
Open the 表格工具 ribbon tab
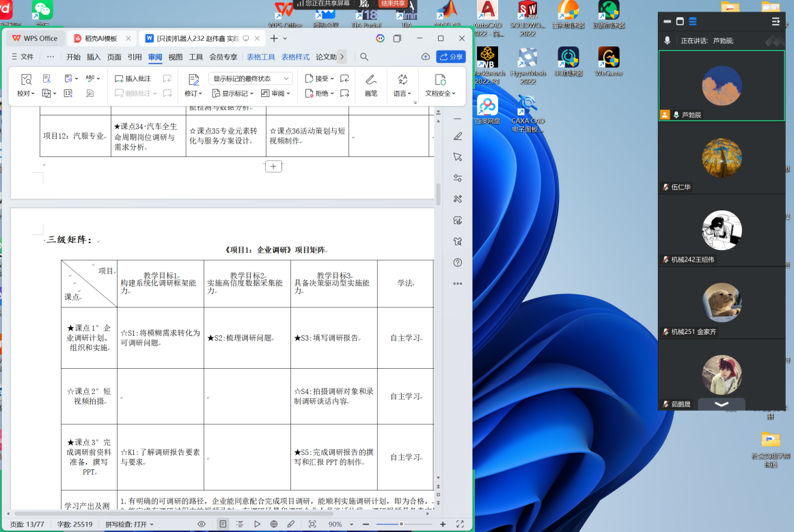(260, 57)
